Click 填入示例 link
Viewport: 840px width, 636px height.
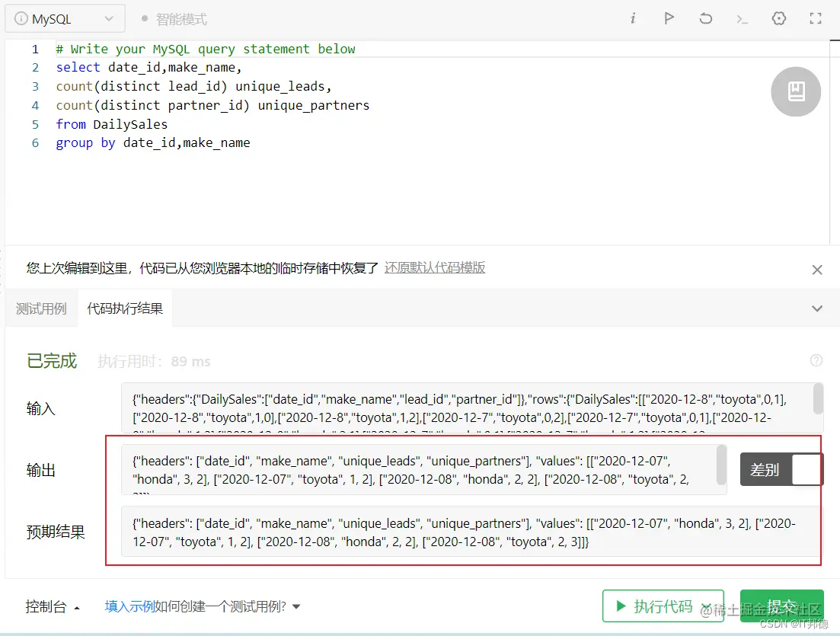(x=129, y=606)
